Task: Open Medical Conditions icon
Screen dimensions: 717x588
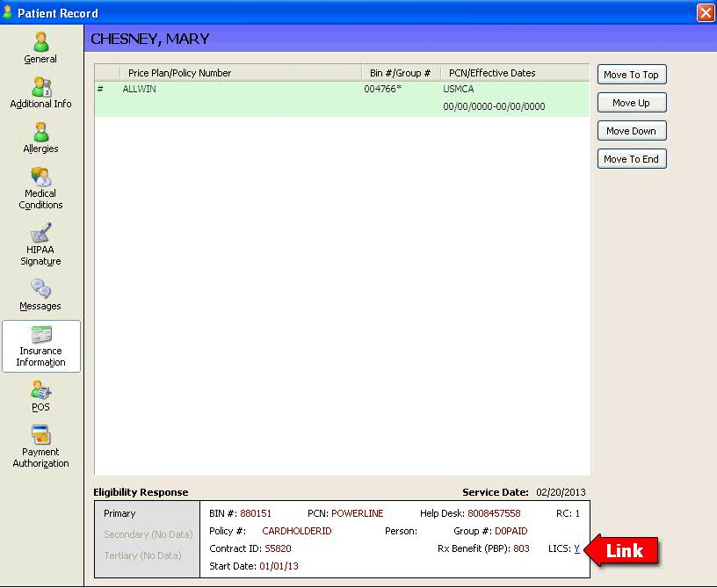Action: point(40,178)
